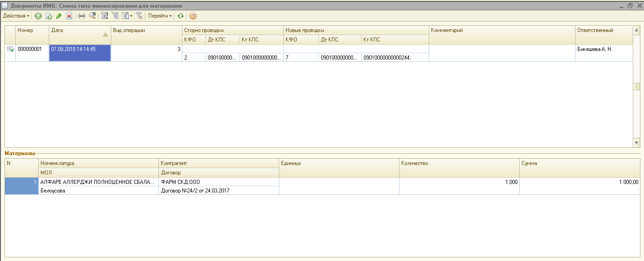The image size is (644, 261).
Task: Open the Help question mark icon
Action: [x=193, y=16]
